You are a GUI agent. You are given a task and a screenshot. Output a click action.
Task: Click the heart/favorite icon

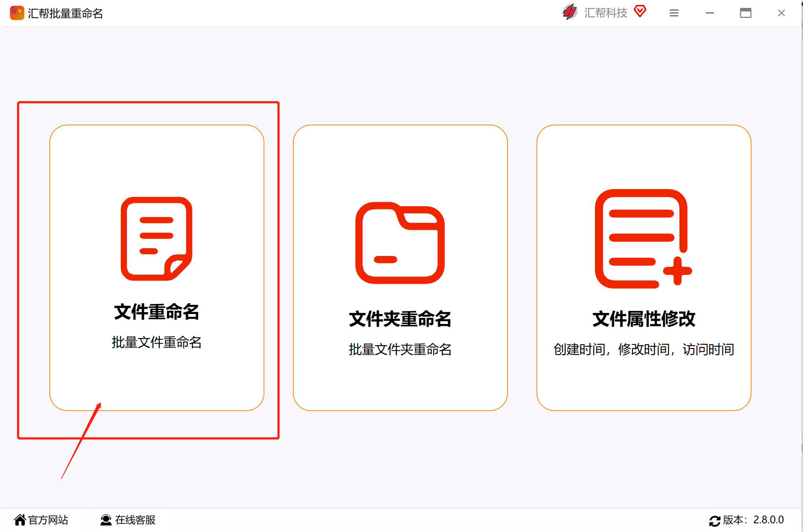(x=640, y=13)
